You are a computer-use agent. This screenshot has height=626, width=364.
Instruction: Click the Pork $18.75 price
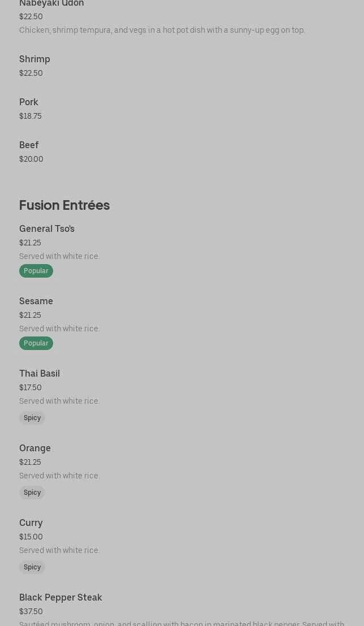(x=31, y=116)
